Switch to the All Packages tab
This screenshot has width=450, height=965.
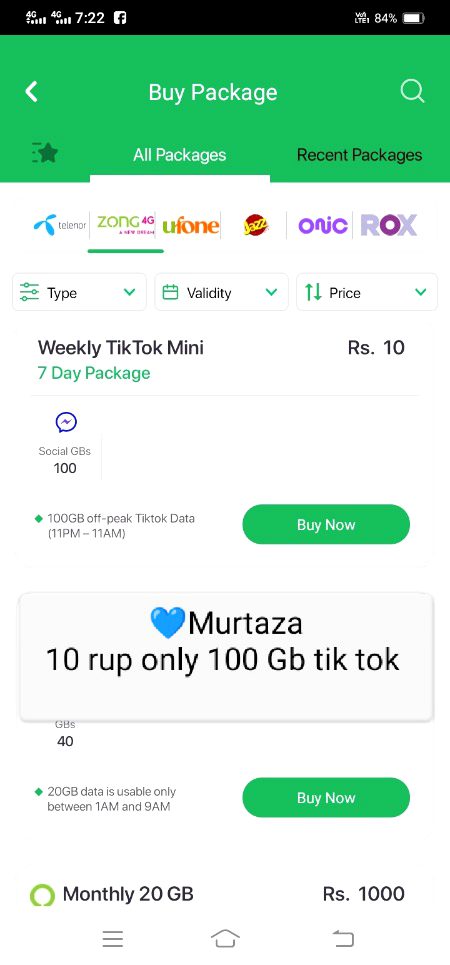pyautogui.click(x=180, y=155)
